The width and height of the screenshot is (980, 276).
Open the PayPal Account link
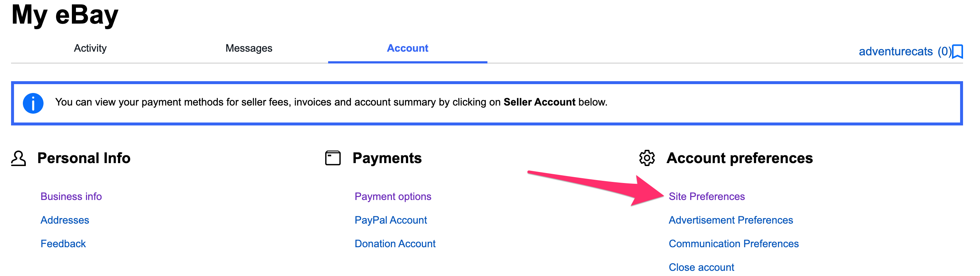[x=391, y=220]
